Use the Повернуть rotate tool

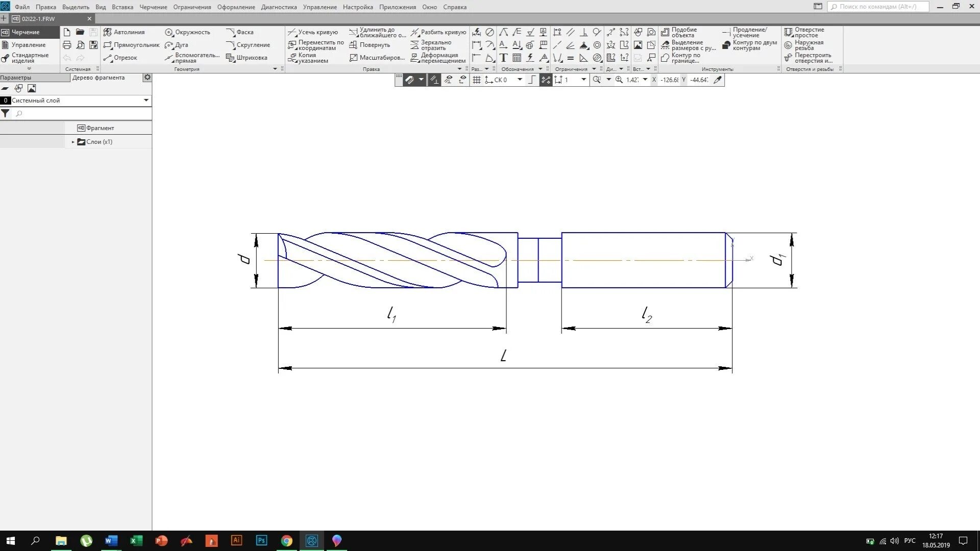coord(370,45)
